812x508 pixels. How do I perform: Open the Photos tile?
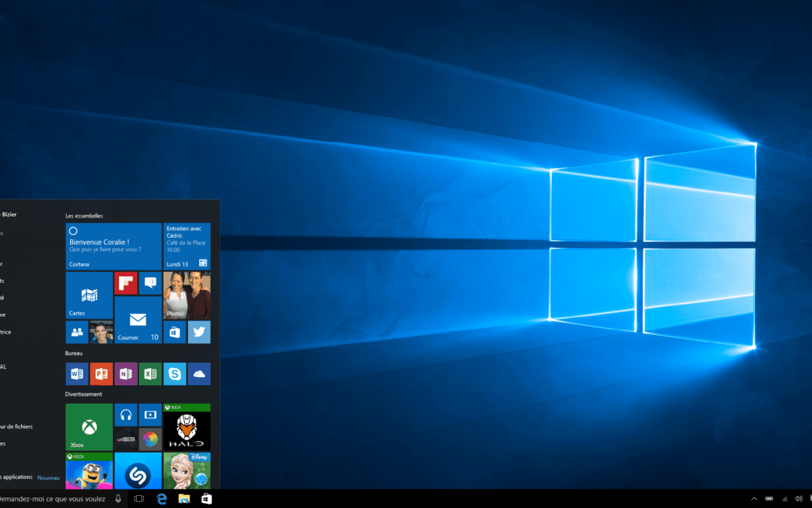[186, 294]
